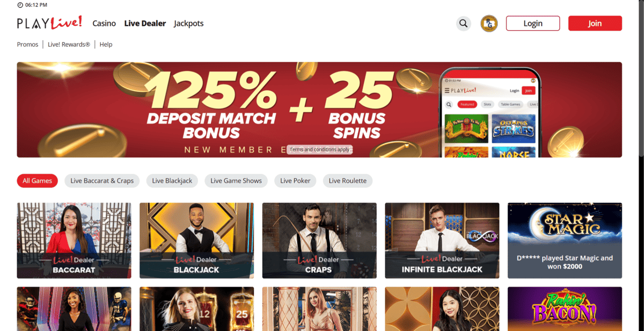Filter by Live Blackjack
This screenshot has height=331, width=644.
click(x=172, y=181)
